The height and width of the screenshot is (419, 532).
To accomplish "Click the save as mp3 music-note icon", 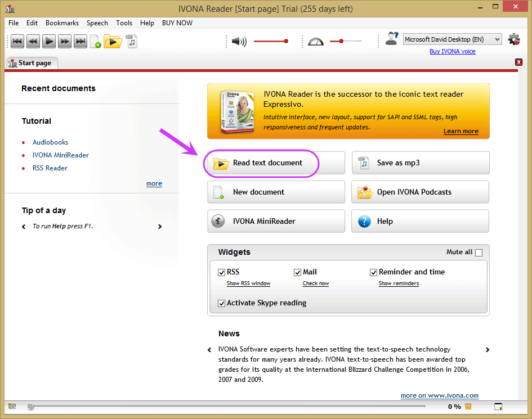I will coord(132,42).
